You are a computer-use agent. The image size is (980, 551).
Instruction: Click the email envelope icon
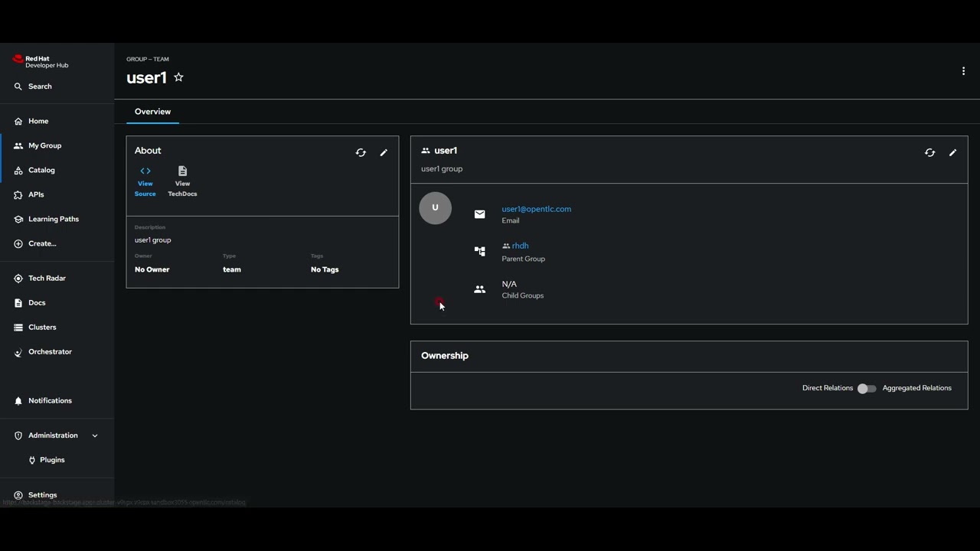[479, 214]
